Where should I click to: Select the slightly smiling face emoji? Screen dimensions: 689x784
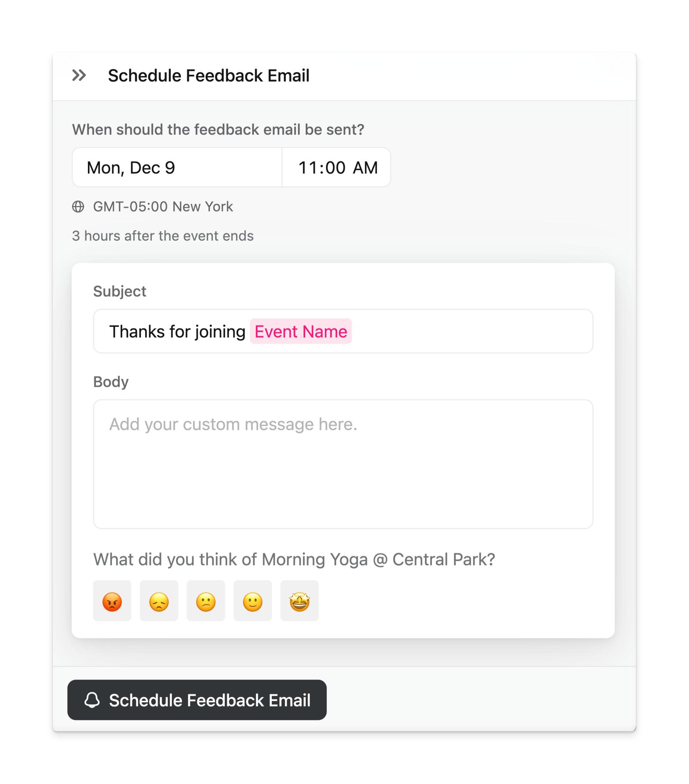coord(253,601)
